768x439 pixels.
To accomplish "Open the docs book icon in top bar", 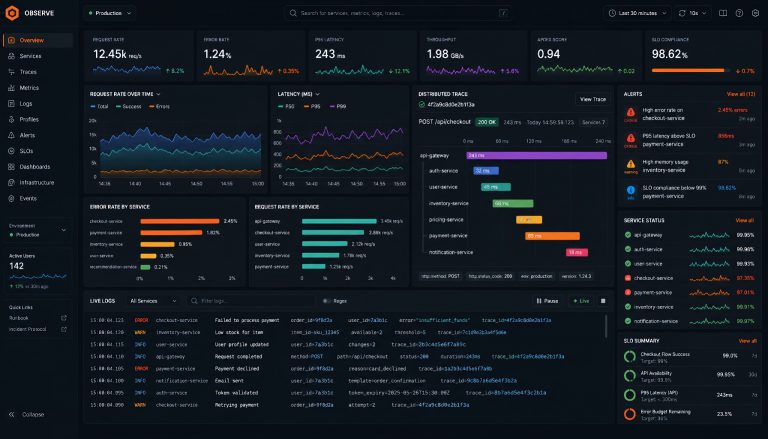I will click(723, 13).
